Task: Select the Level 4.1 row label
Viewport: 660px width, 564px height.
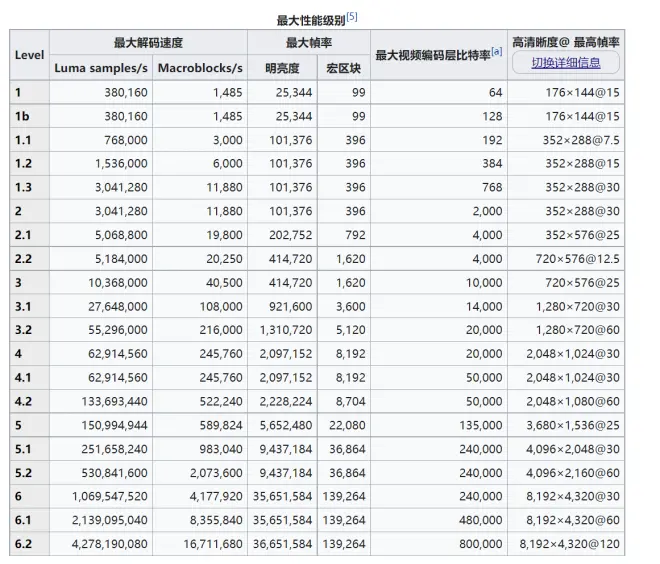Action: coord(29,378)
